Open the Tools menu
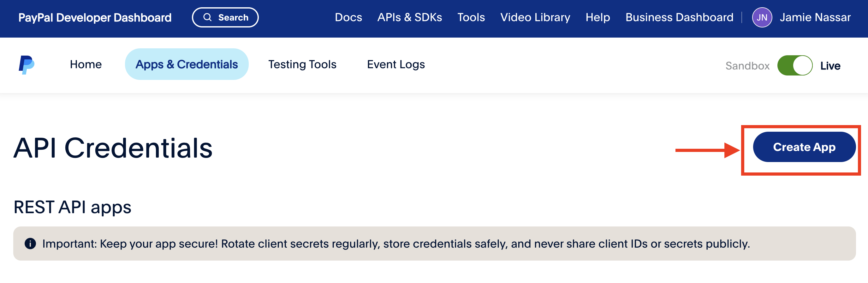The height and width of the screenshot is (283, 868). click(471, 17)
